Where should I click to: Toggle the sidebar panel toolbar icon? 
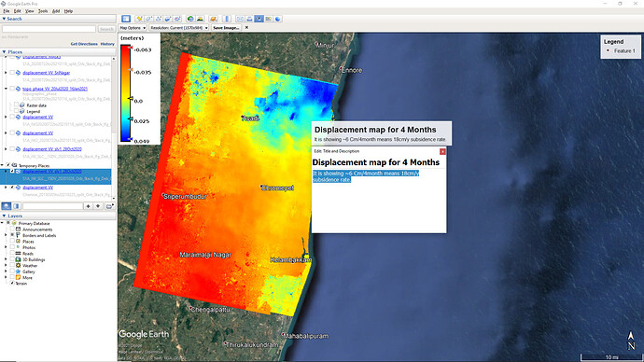click(x=126, y=19)
